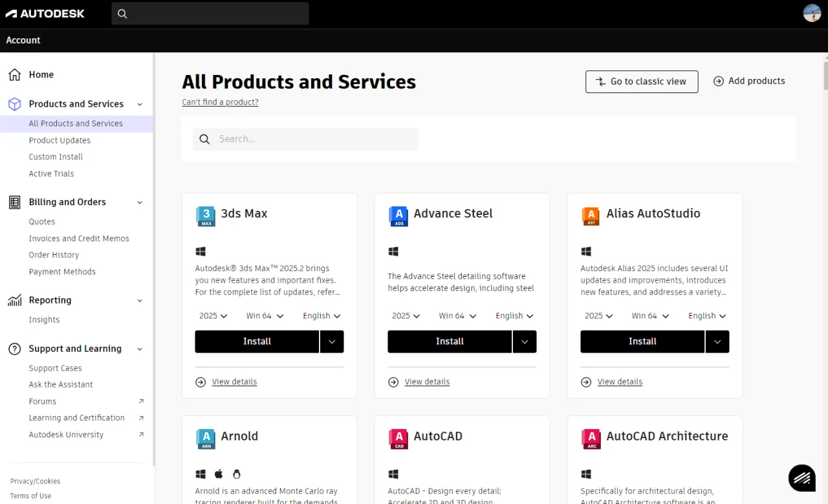Open 3ds Max version 2025 dropdown
The height and width of the screenshot is (504, 828).
pyautogui.click(x=213, y=316)
